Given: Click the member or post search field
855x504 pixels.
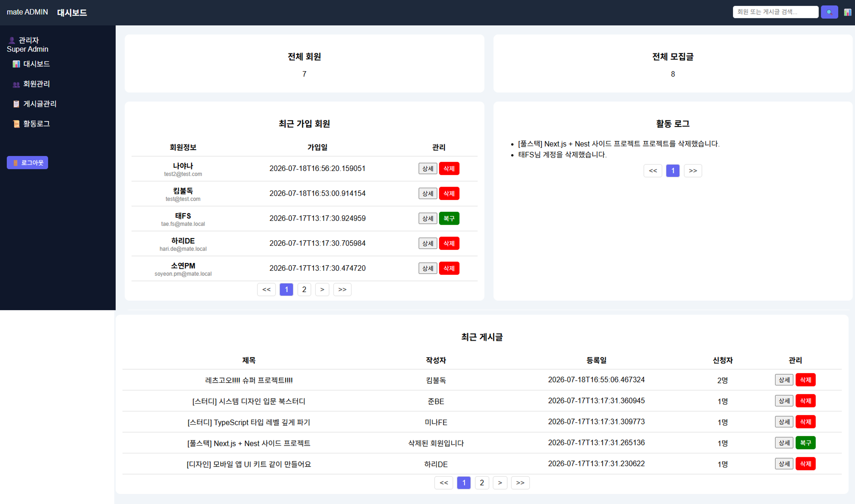Looking at the screenshot, I should click(x=776, y=12).
